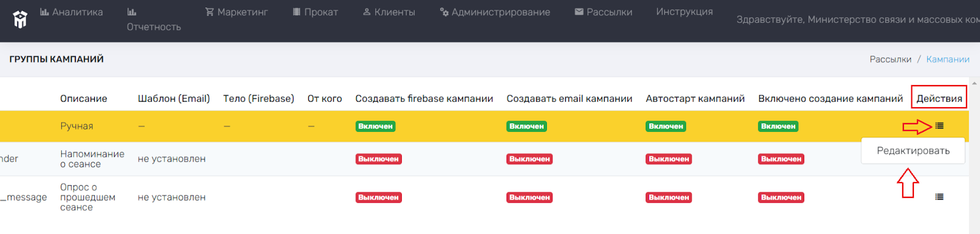Open the Рассылки menu
Image resolution: width=980 pixels, height=234 pixels.
(603, 12)
